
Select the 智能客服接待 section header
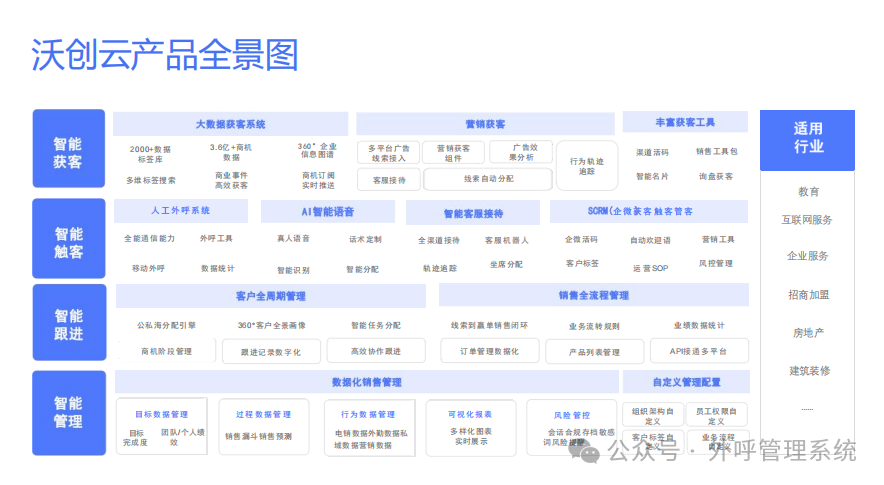coord(473,213)
